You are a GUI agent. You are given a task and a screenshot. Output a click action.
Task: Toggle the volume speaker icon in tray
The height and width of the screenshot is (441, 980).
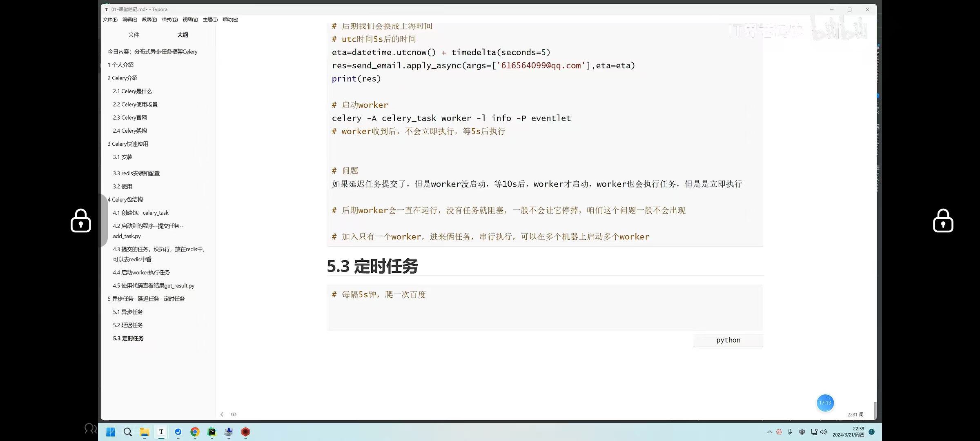tap(824, 432)
